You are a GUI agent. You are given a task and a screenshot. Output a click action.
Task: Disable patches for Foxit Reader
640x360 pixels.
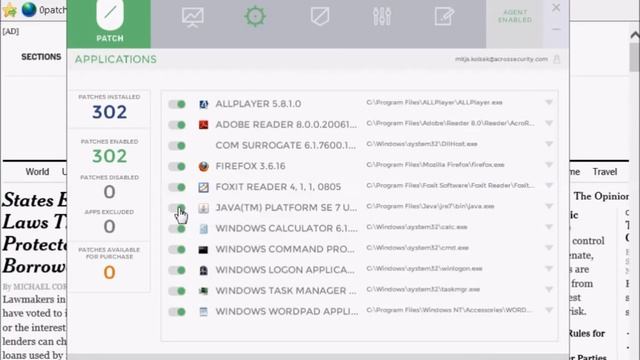tap(177, 187)
